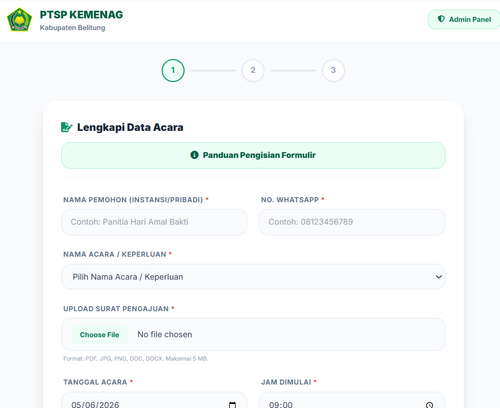
Task: Focus the No. WhatsApp input field
Action: click(352, 222)
